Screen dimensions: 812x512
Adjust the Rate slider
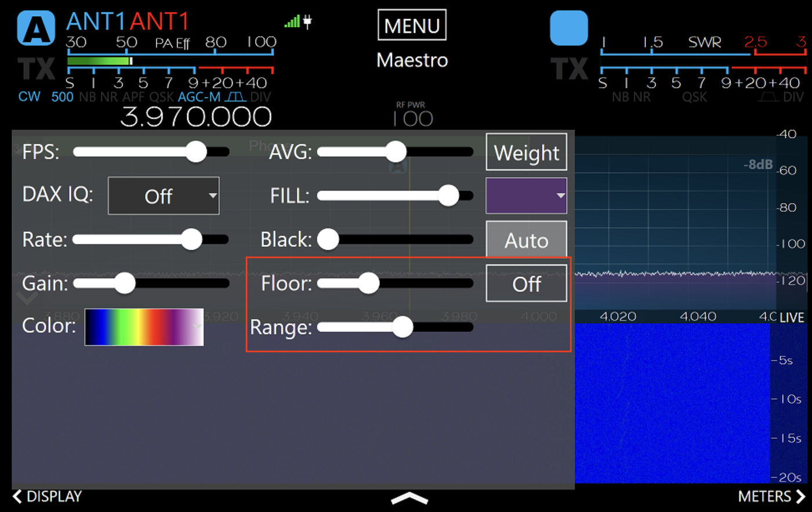151,239
